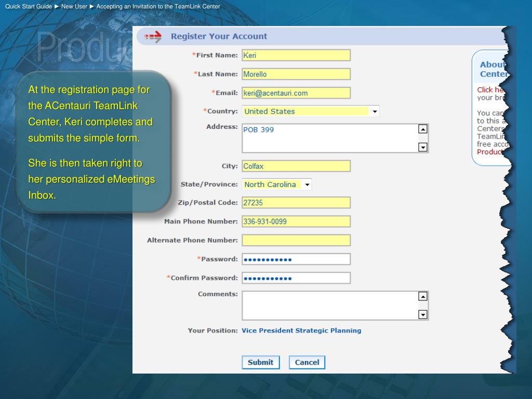Open the State/Province dropdown showing North Carolina
Image resolution: width=532 pixels, height=399 pixels.
click(x=277, y=184)
